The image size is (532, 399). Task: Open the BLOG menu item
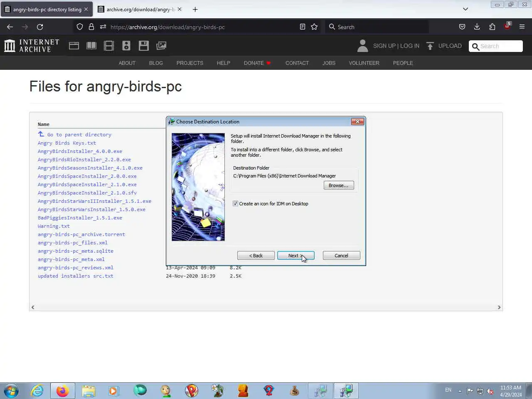tap(156, 63)
